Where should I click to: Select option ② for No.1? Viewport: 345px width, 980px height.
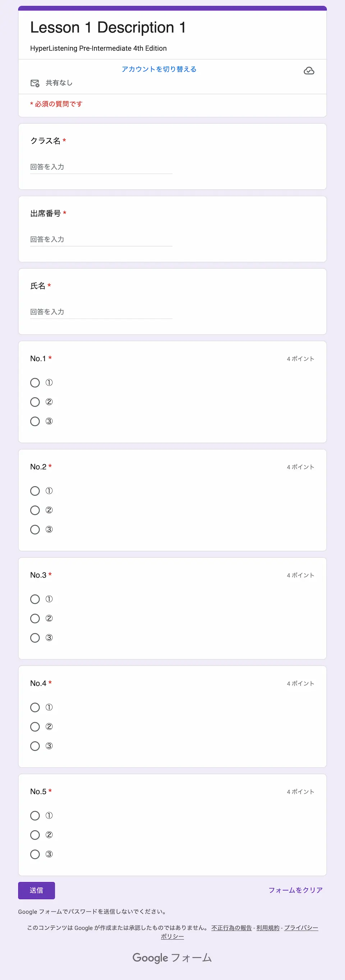tap(35, 402)
